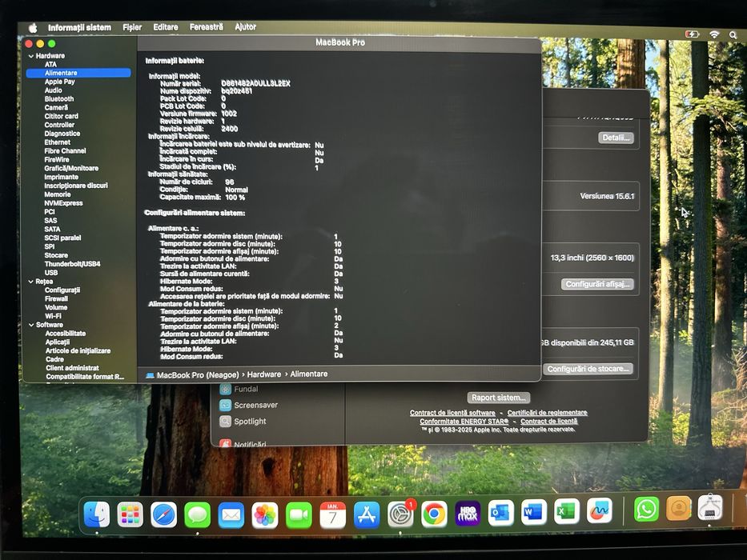
Task: Click Hardware in the path bar
Action: (264, 374)
